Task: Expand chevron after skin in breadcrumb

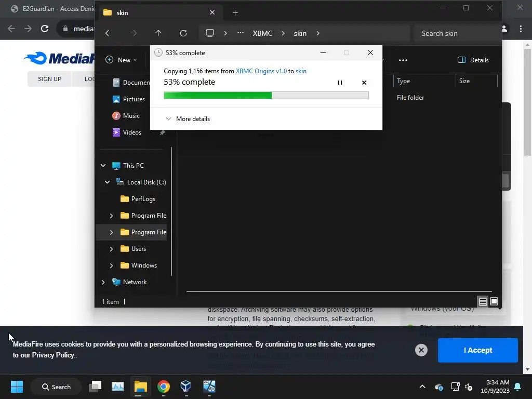Action: (x=318, y=33)
